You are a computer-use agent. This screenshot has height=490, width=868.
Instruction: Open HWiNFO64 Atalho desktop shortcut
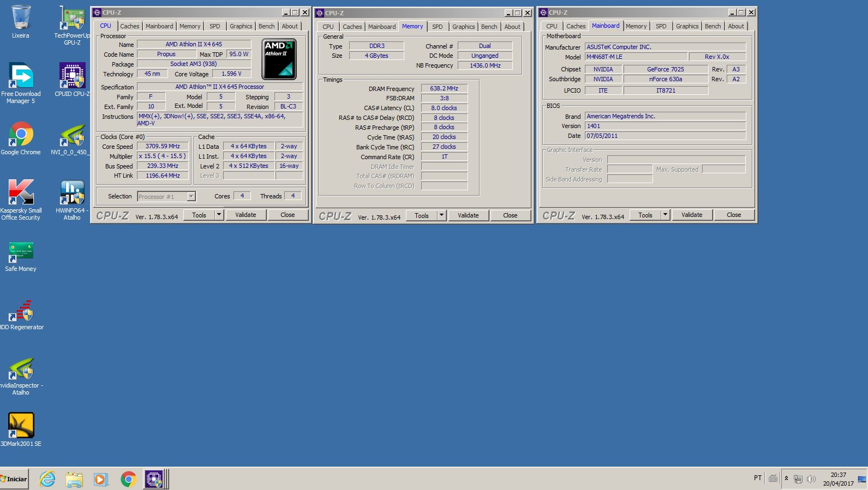tap(72, 200)
